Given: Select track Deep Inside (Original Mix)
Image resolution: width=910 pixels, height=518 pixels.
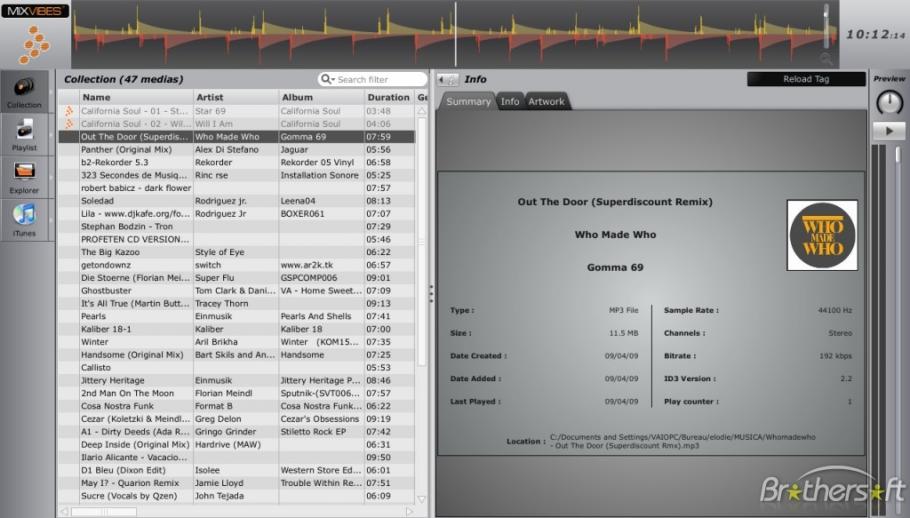Looking at the screenshot, I should [237, 444].
